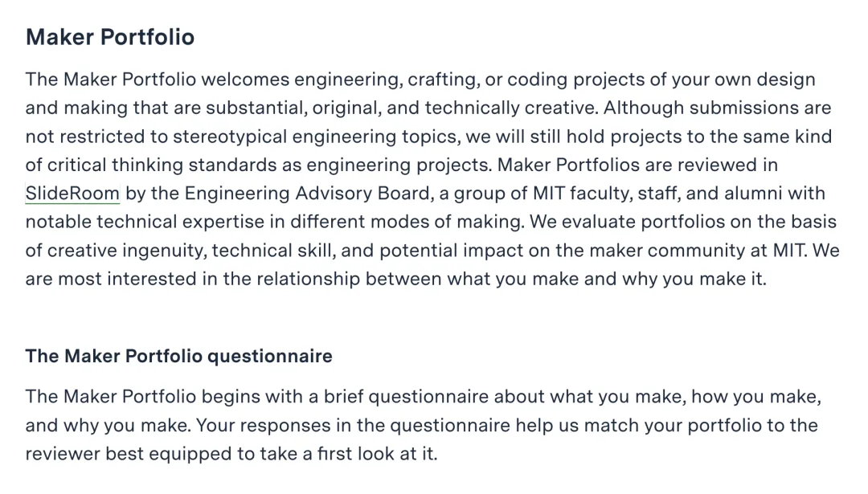Click The Maker Portfolio questionnaire subheading
This screenshot has width=868, height=494.
(x=178, y=356)
